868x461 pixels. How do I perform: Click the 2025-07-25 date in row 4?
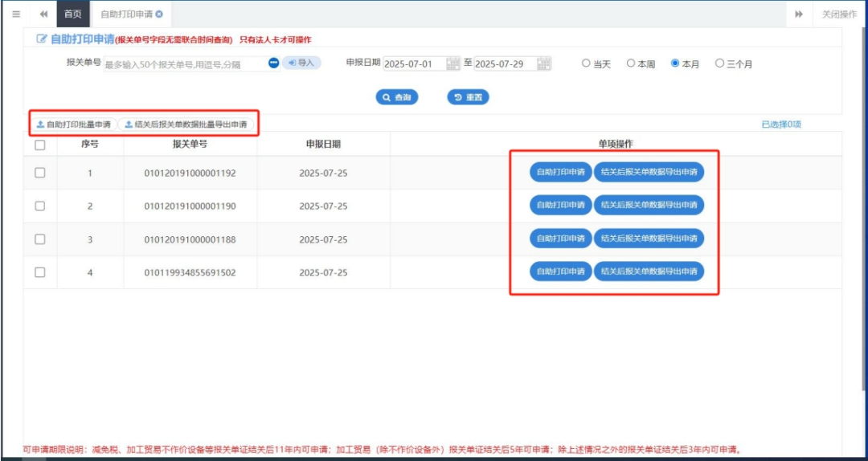pos(323,273)
